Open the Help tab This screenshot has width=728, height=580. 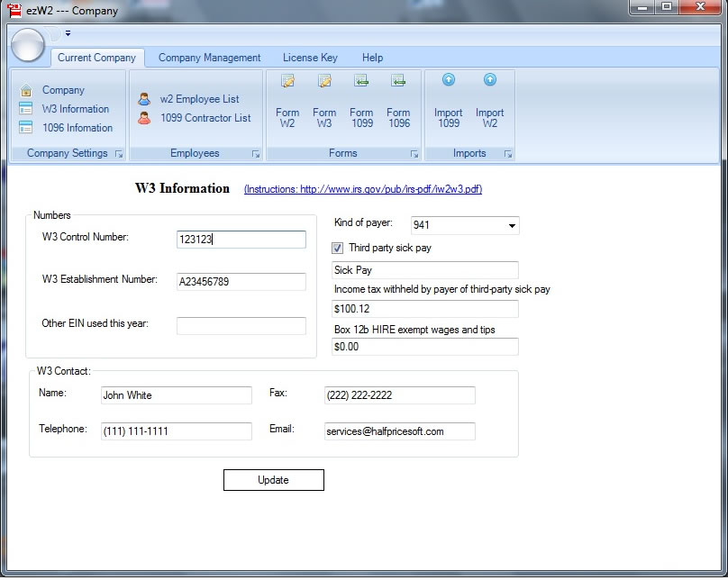(372, 58)
